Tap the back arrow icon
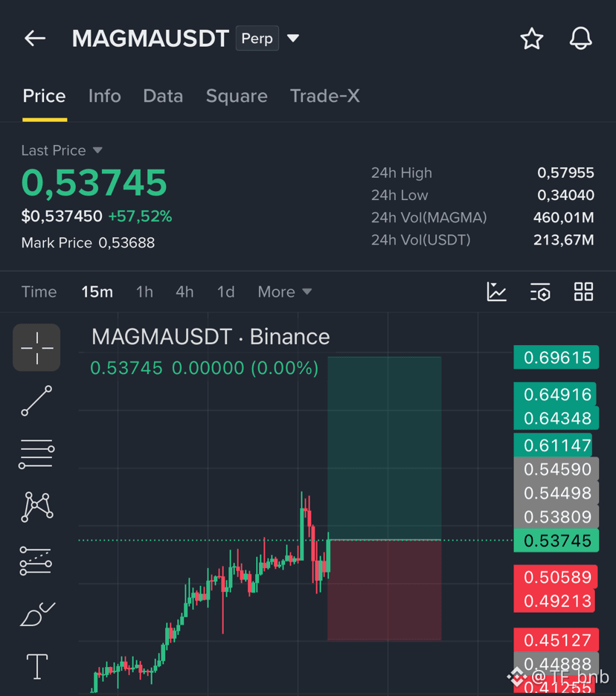 [x=35, y=39]
